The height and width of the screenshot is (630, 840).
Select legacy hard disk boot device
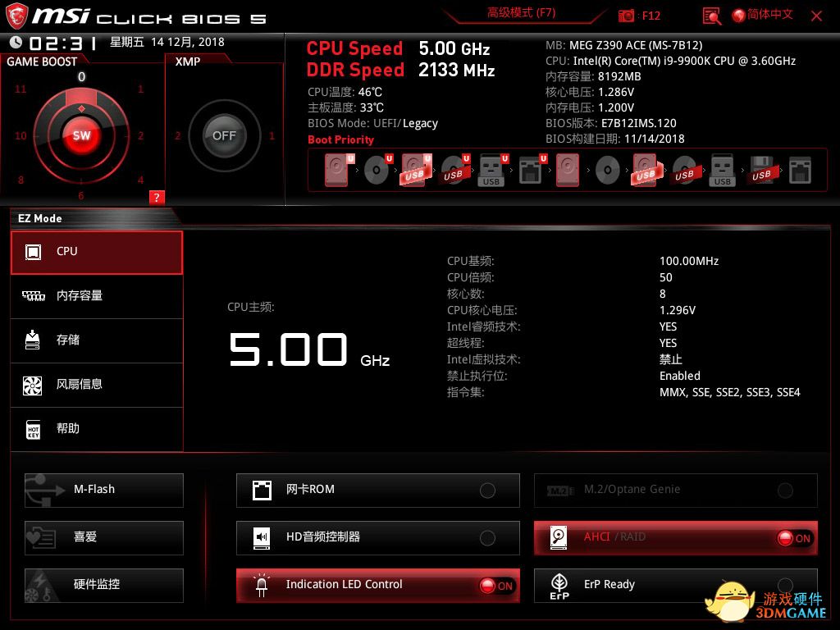tap(568, 171)
